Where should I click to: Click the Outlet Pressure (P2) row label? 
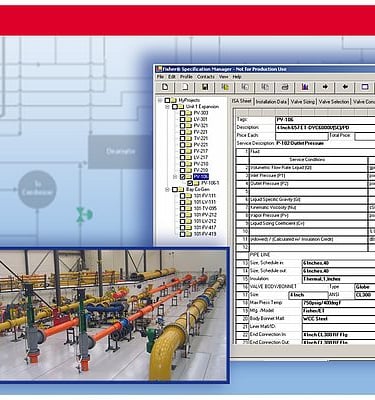269,184
